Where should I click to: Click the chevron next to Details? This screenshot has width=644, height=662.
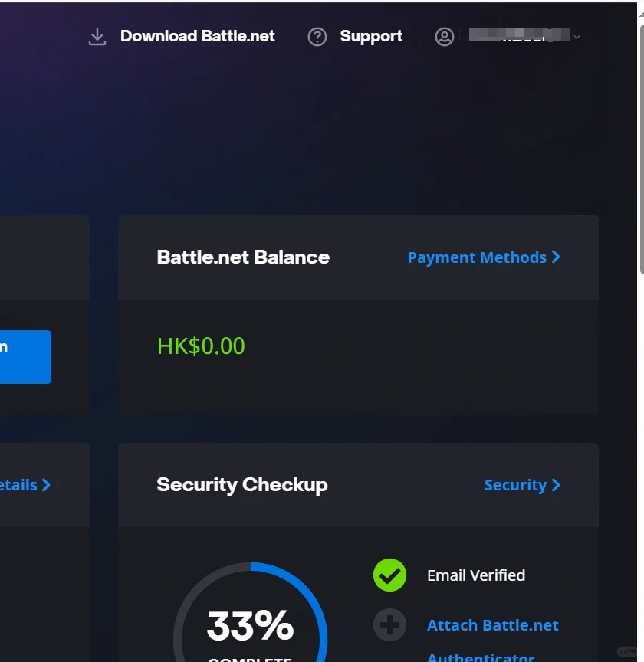click(46, 485)
